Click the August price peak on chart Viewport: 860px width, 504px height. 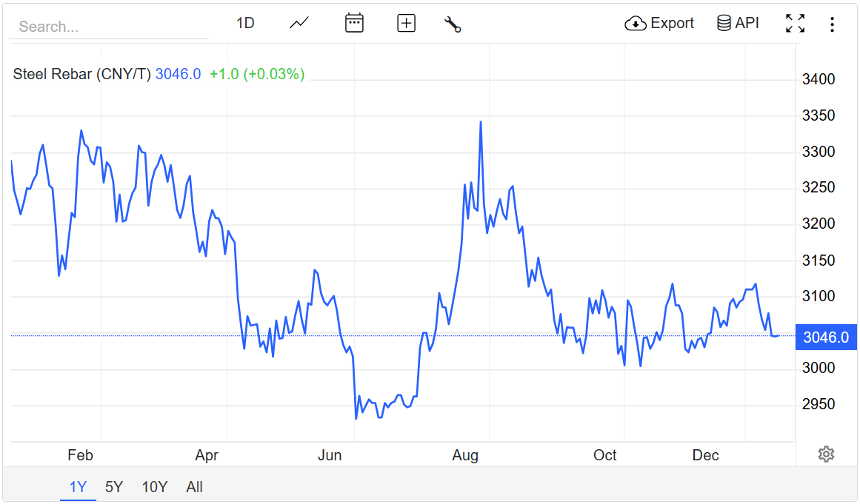tap(481, 122)
